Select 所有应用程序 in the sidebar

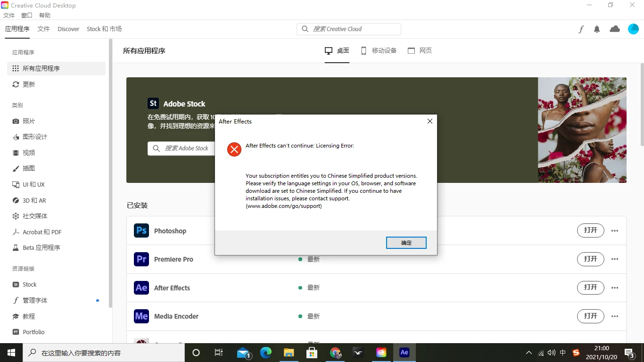tap(56, 68)
